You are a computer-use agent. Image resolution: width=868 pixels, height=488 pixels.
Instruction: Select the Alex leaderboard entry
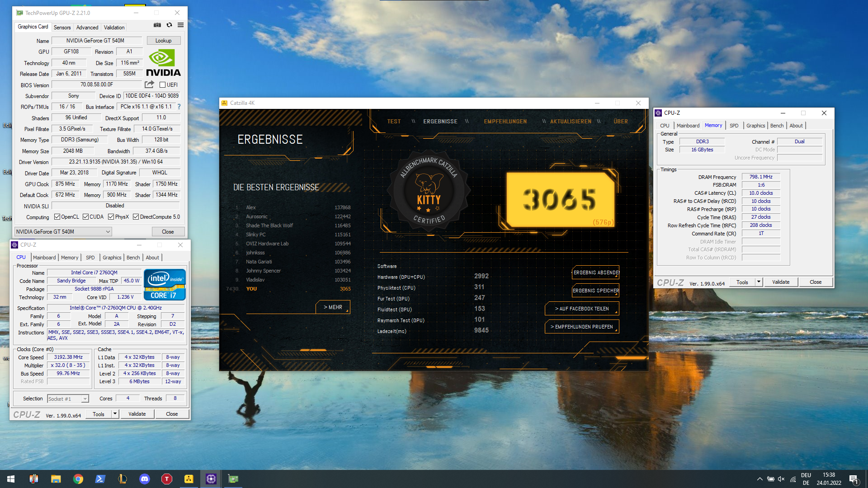pyautogui.click(x=292, y=207)
